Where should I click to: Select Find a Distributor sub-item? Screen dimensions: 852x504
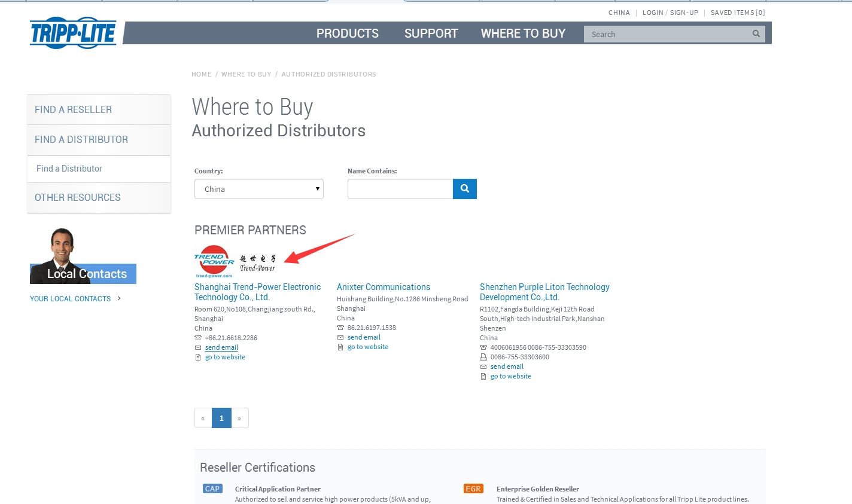pyautogui.click(x=99, y=169)
